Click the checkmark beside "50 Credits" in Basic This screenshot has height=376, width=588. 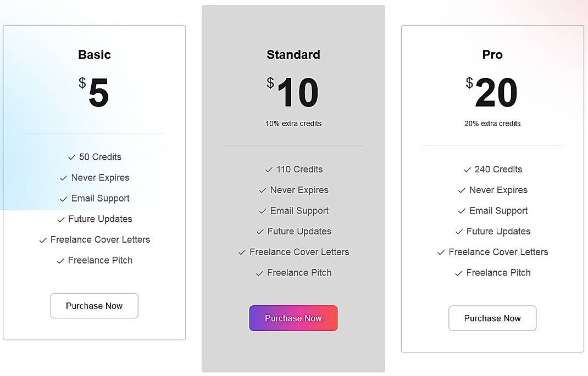pyautogui.click(x=72, y=157)
